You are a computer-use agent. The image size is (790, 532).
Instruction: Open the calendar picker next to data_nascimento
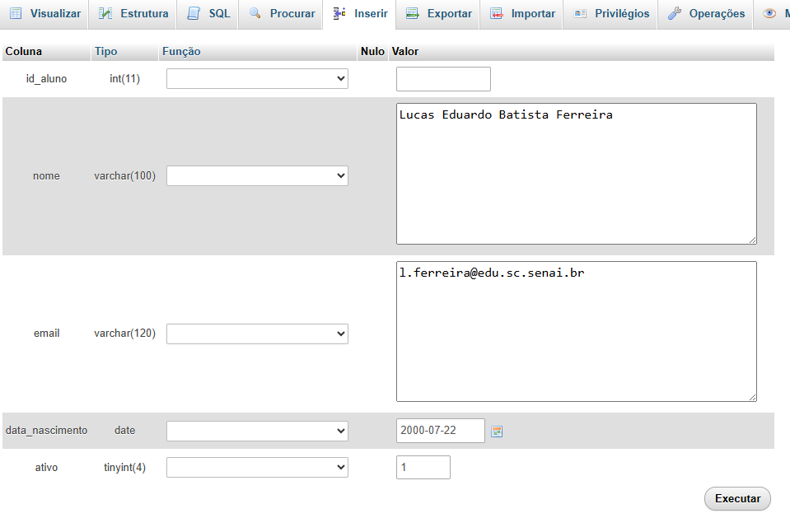[x=497, y=431]
